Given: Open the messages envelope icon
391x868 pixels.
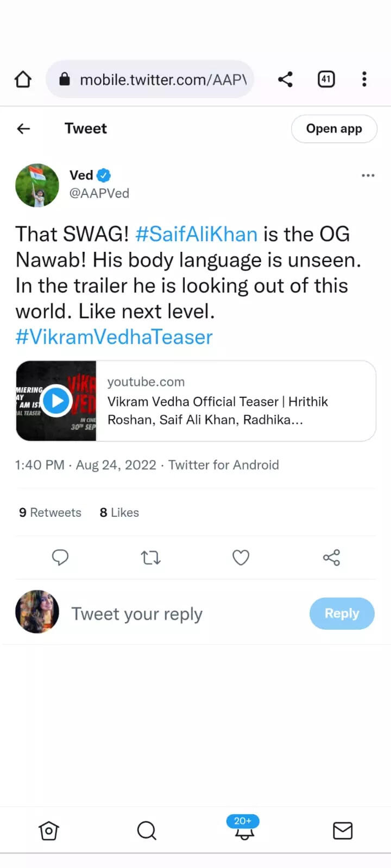Looking at the screenshot, I should [x=343, y=831].
